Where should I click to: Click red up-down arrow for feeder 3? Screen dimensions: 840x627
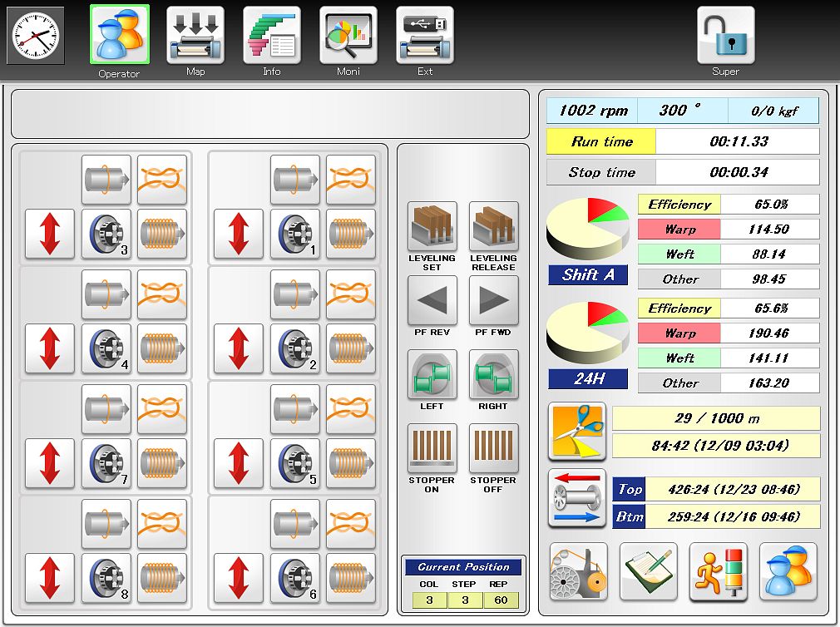50,234
